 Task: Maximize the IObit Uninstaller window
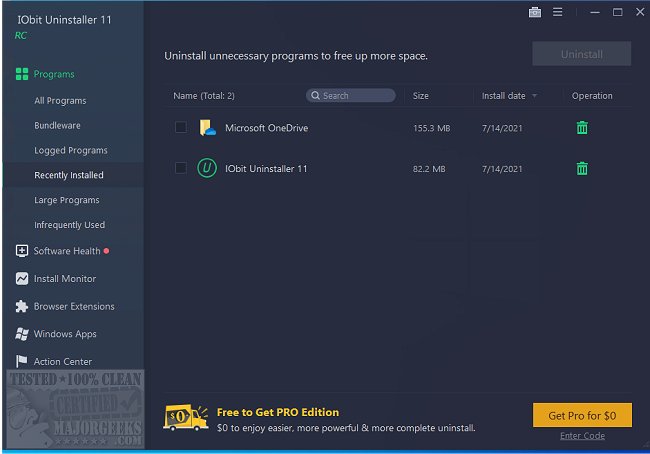618,12
